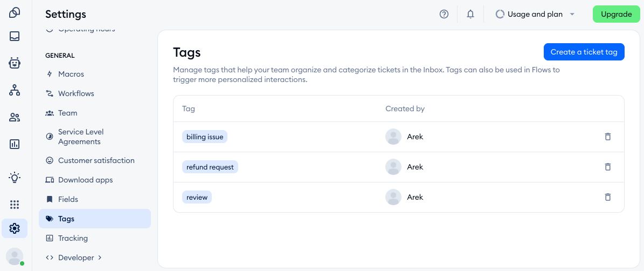Click Create a ticket tag button
Viewport: 644px width, 271px height.
coord(584,52)
